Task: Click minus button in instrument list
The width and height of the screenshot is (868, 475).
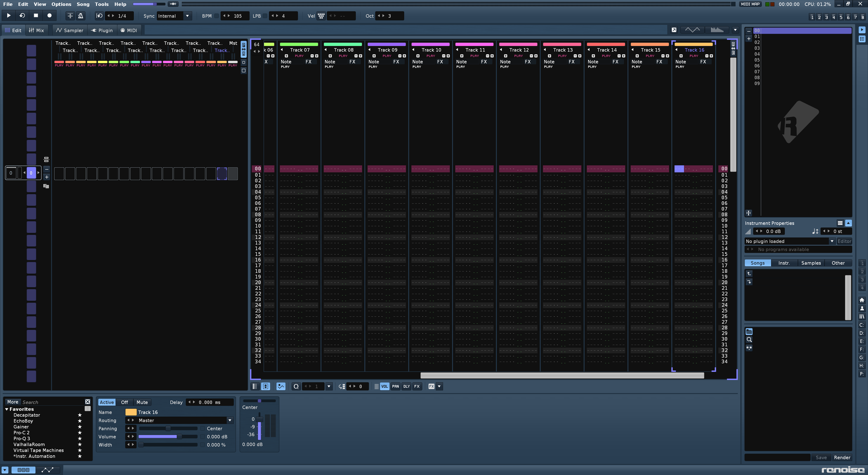Action: tap(749, 31)
